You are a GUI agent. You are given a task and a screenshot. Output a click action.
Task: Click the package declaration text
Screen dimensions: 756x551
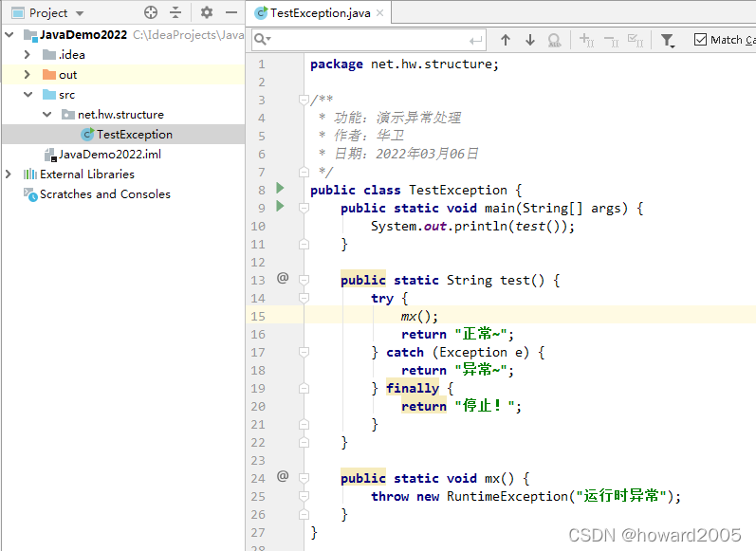404,64
